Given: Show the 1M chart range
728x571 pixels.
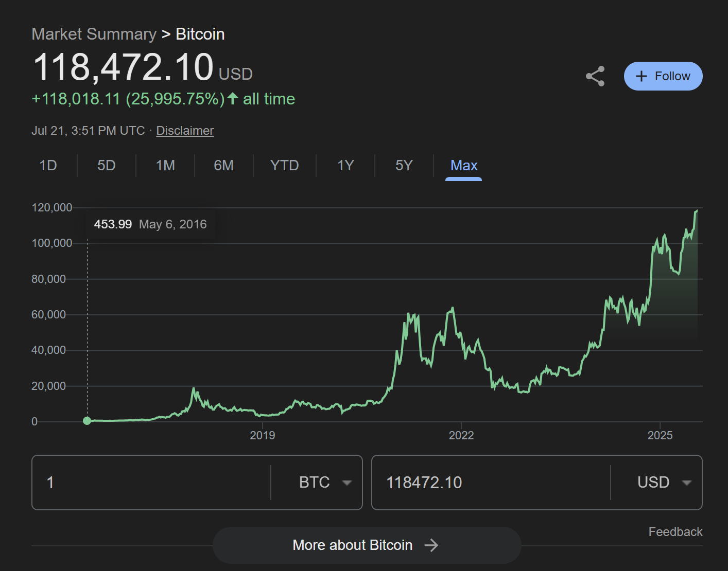Looking at the screenshot, I should coord(165,165).
